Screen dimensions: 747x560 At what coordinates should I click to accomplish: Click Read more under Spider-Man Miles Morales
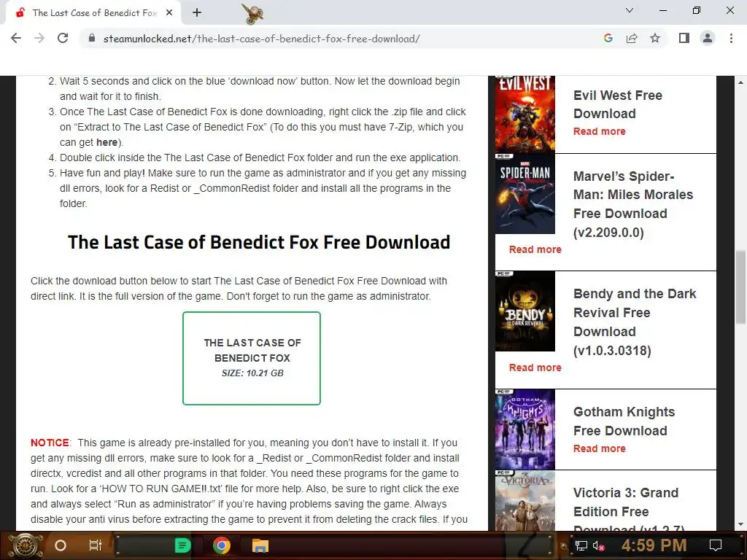[x=535, y=249]
